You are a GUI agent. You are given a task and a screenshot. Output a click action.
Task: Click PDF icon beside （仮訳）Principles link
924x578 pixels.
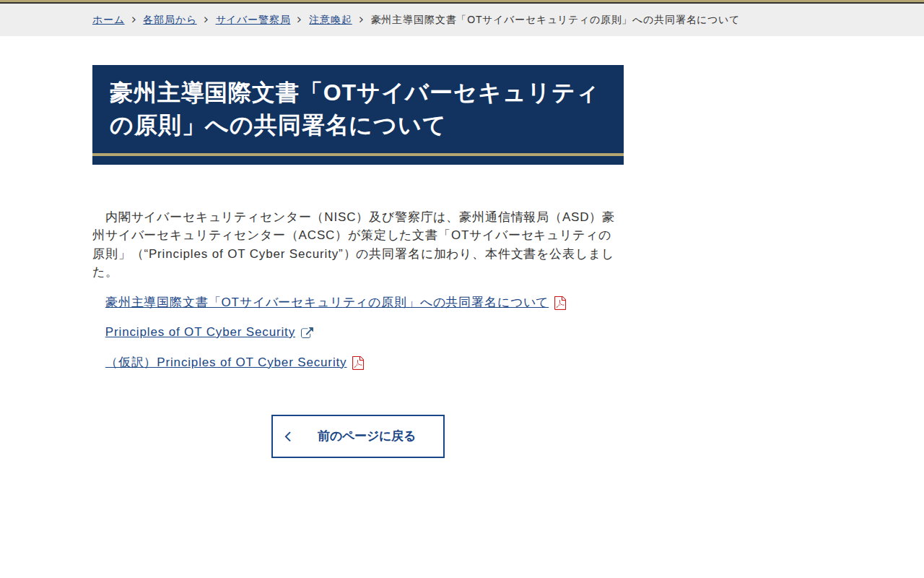coord(358,363)
